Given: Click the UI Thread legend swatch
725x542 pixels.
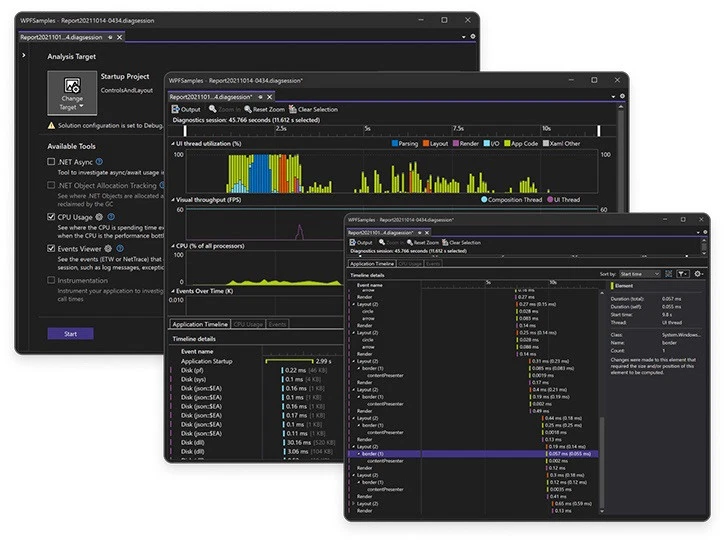Looking at the screenshot, I should 550,200.
